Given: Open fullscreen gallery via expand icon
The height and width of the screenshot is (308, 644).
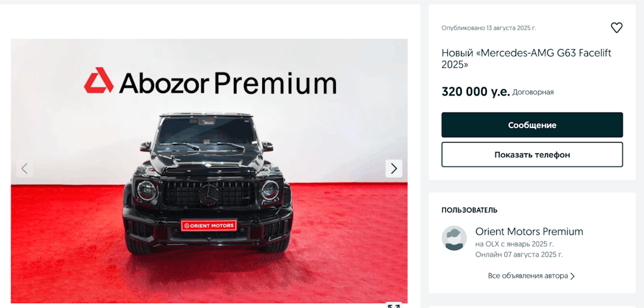Looking at the screenshot, I should [x=394, y=305].
